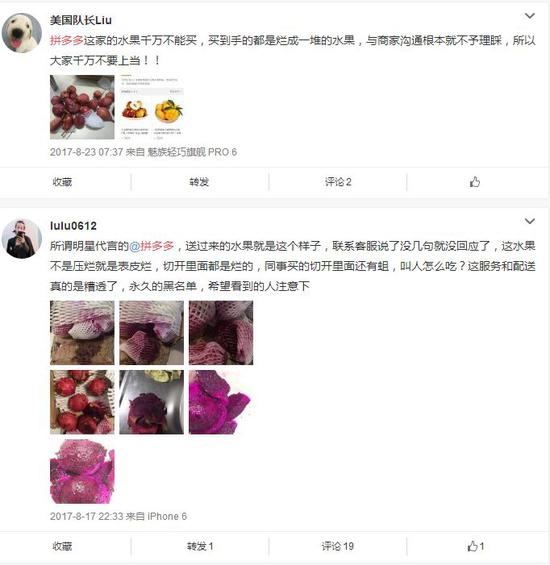The width and height of the screenshot is (550, 565).
Task: Open 美国队长Liu username link
Action: (x=81, y=20)
